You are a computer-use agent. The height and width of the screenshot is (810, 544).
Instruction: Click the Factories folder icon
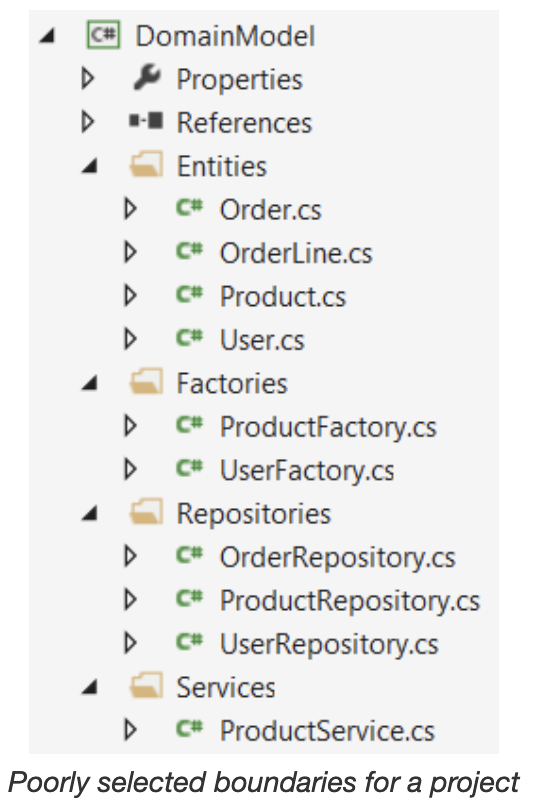coord(146,382)
